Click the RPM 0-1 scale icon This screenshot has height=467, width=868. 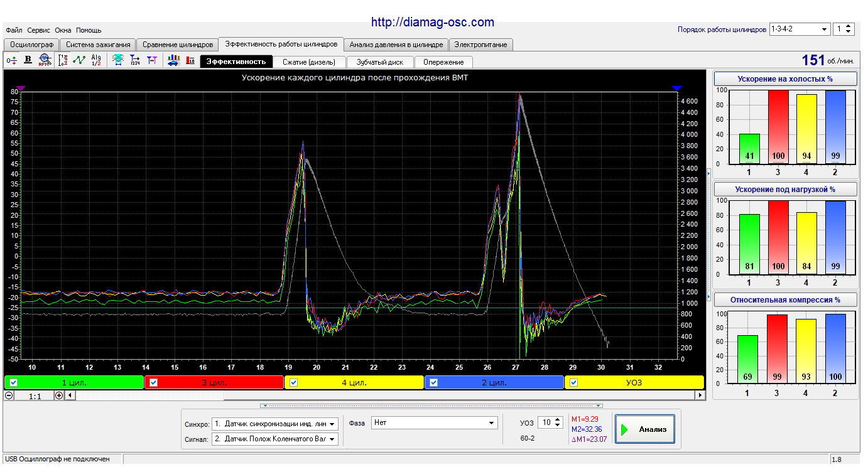[63, 60]
